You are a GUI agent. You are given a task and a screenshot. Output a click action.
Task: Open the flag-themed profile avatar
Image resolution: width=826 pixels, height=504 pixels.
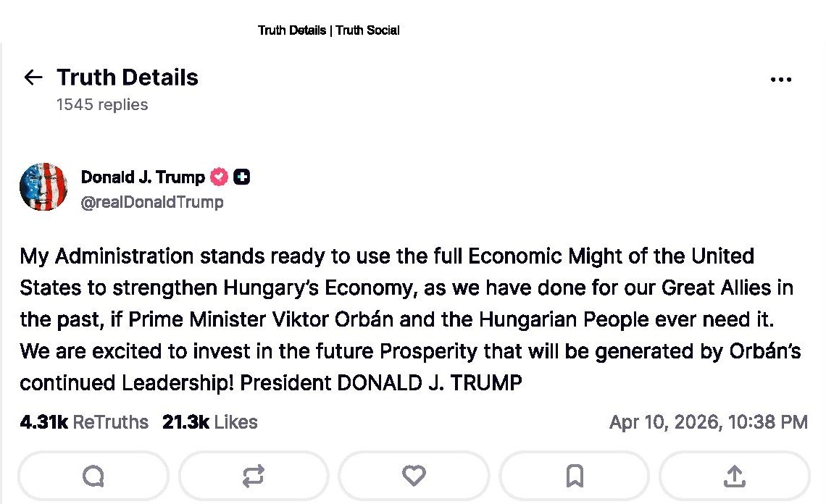pos(43,187)
